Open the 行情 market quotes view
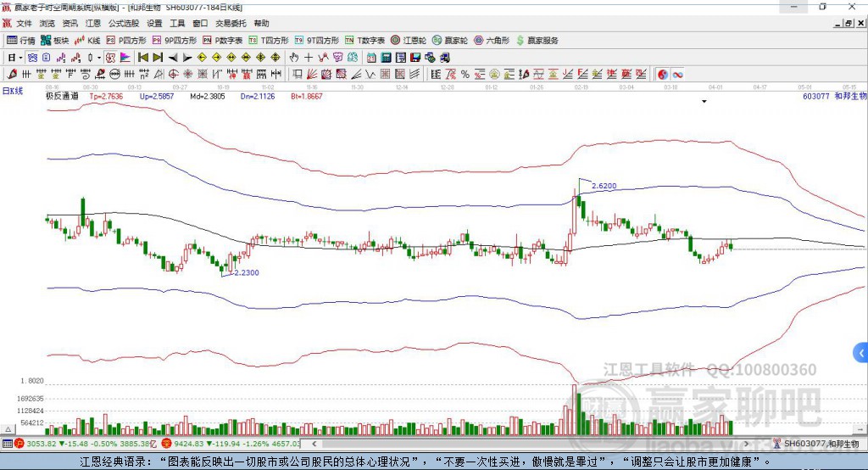The image size is (868, 470). click(20, 41)
